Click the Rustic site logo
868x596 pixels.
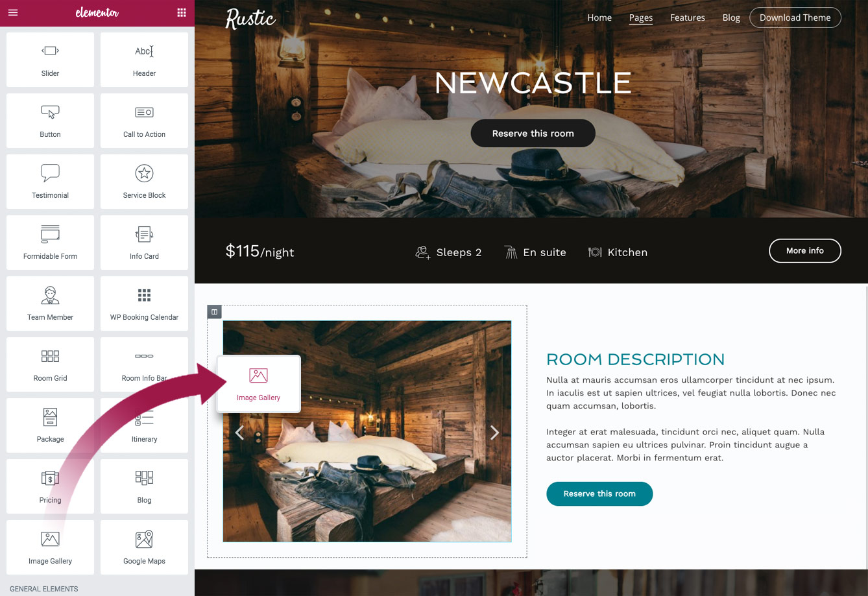tap(251, 18)
